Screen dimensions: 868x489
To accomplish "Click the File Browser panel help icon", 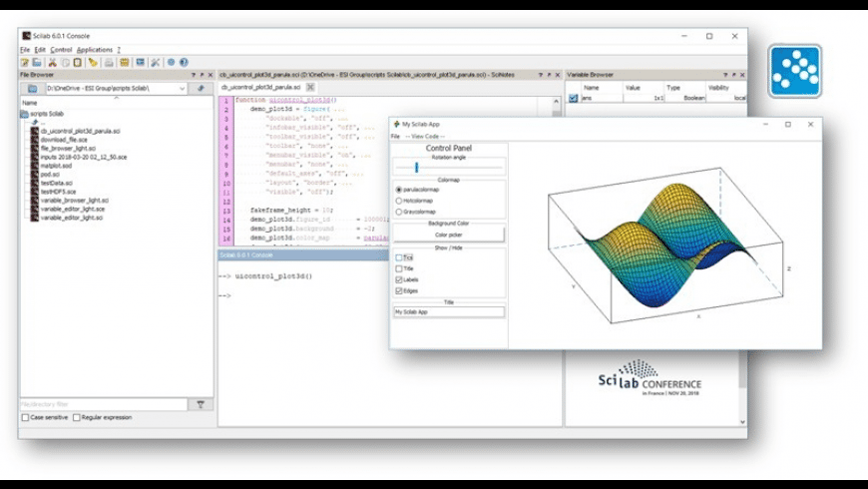I will click(x=194, y=75).
